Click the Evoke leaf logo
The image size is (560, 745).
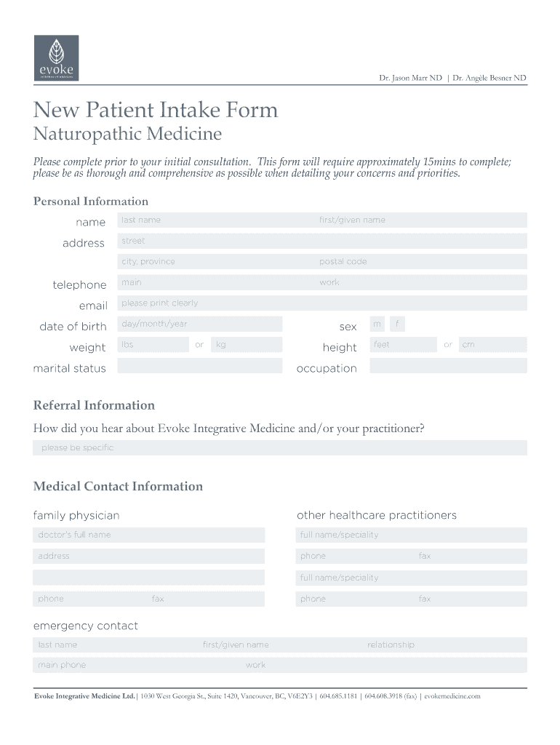click(56, 57)
